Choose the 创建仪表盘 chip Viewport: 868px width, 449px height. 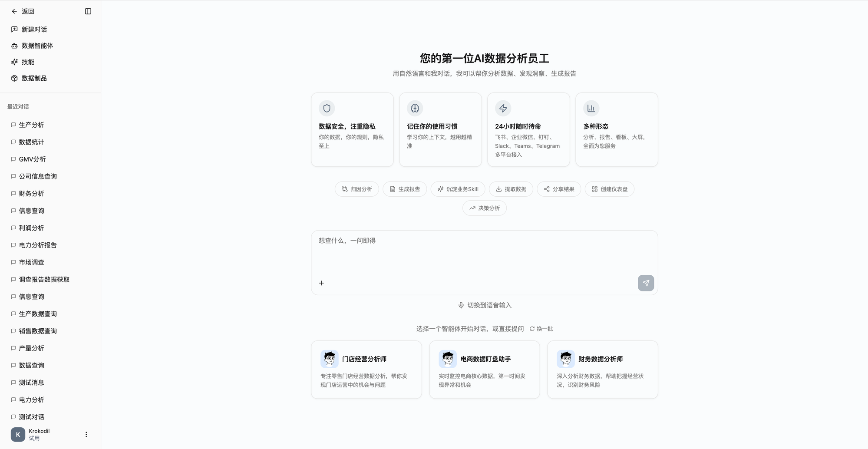tap(609, 189)
